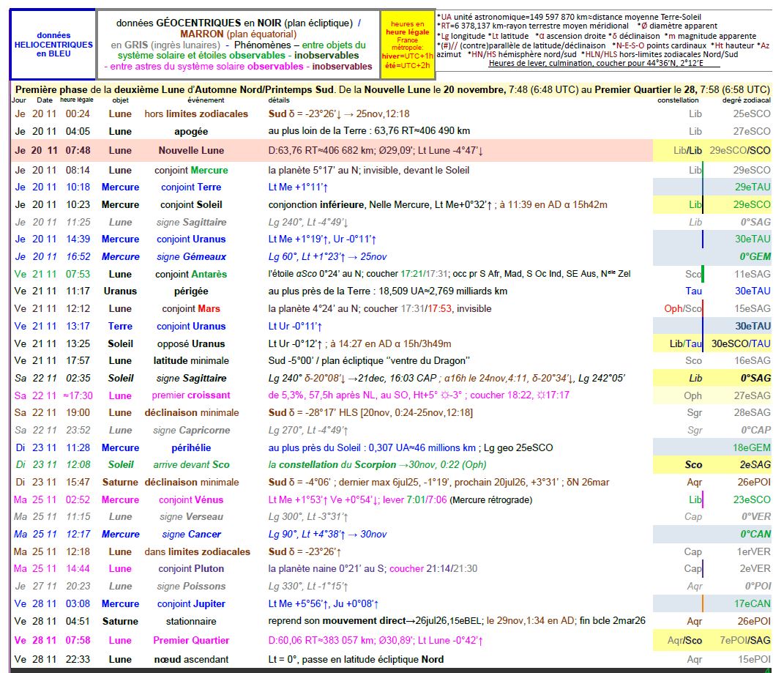Image resolution: width=784 pixels, height=673 pixels.
Task: Click the magenta Premier Quartier event label
Action: (191, 641)
